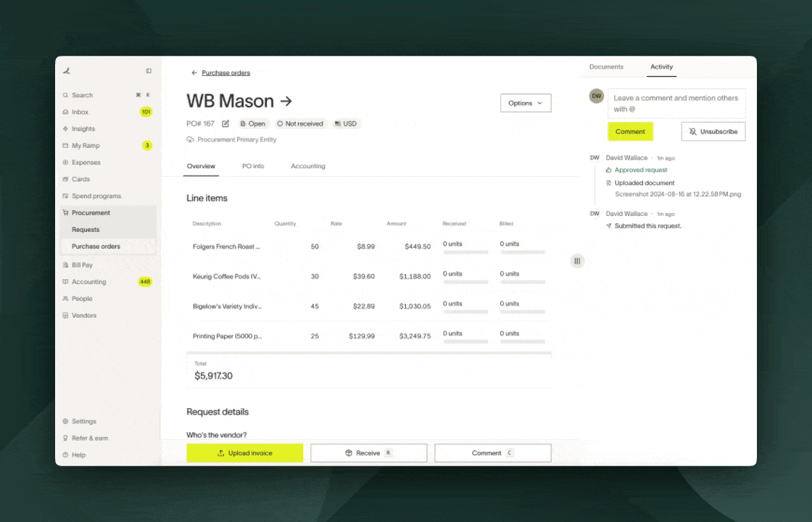Click the Insights sparkle icon

pyautogui.click(x=65, y=129)
